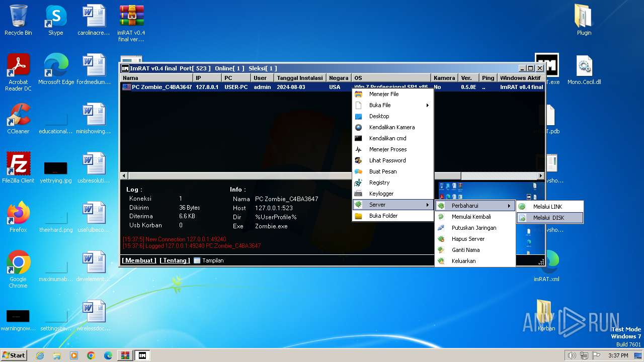Click the [Membuat] link
This screenshot has height=362, width=644.
[x=139, y=260]
